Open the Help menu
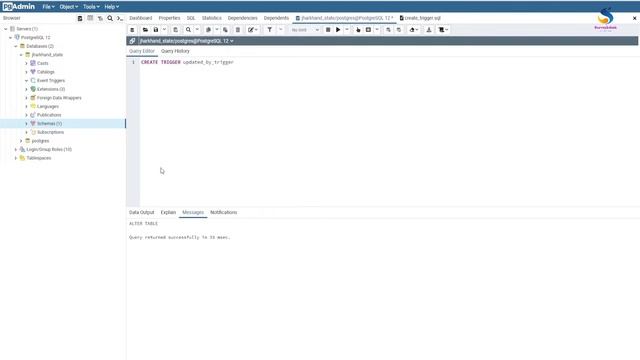The image size is (640, 360). pyautogui.click(x=111, y=7)
